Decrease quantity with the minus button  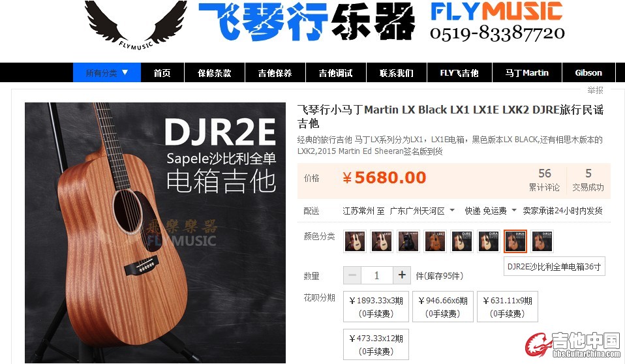pyautogui.click(x=352, y=275)
